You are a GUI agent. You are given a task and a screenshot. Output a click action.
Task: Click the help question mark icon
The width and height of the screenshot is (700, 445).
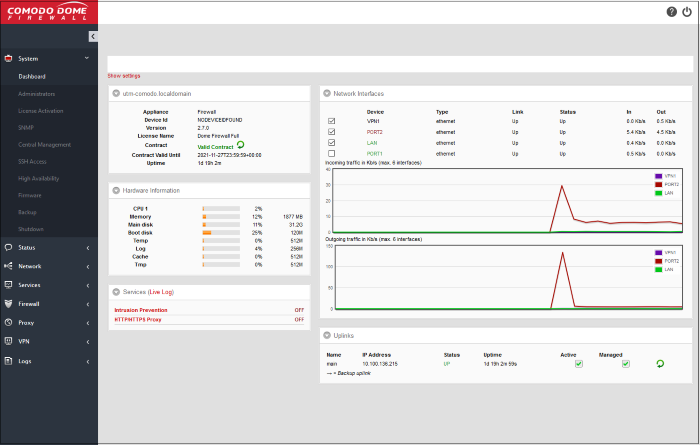pyautogui.click(x=671, y=12)
